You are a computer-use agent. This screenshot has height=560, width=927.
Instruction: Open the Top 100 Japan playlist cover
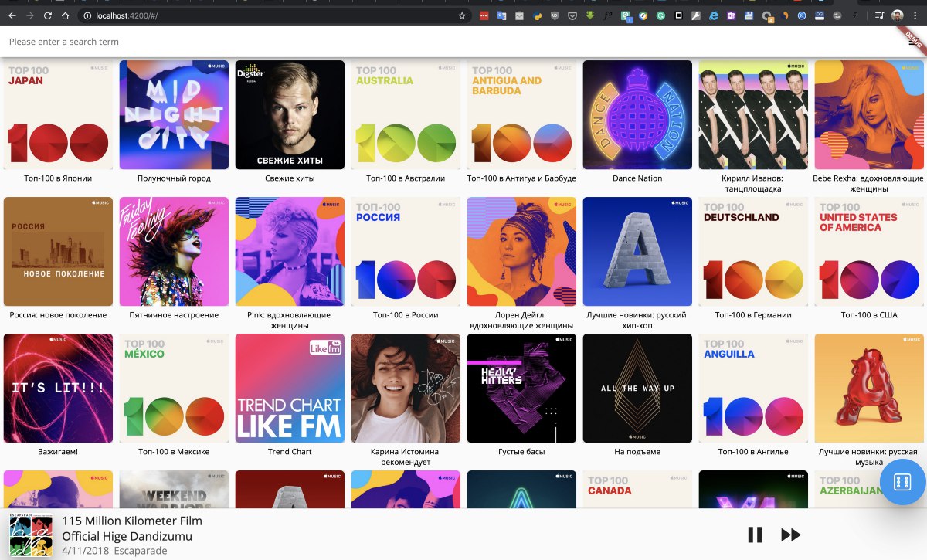pyautogui.click(x=58, y=114)
